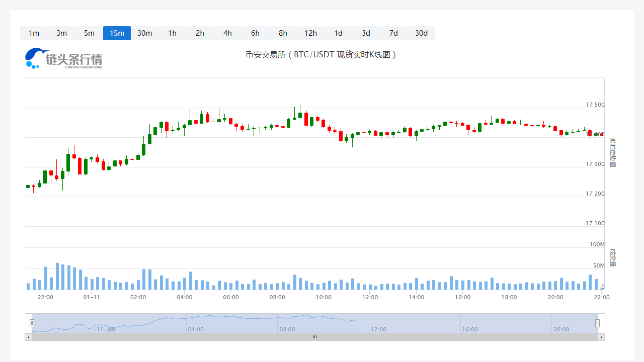Switch to the 12h timeframe

(x=310, y=33)
